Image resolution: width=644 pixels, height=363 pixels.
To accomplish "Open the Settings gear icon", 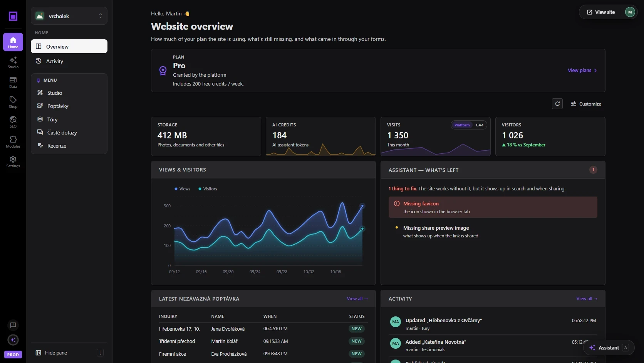I will (x=13, y=161).
